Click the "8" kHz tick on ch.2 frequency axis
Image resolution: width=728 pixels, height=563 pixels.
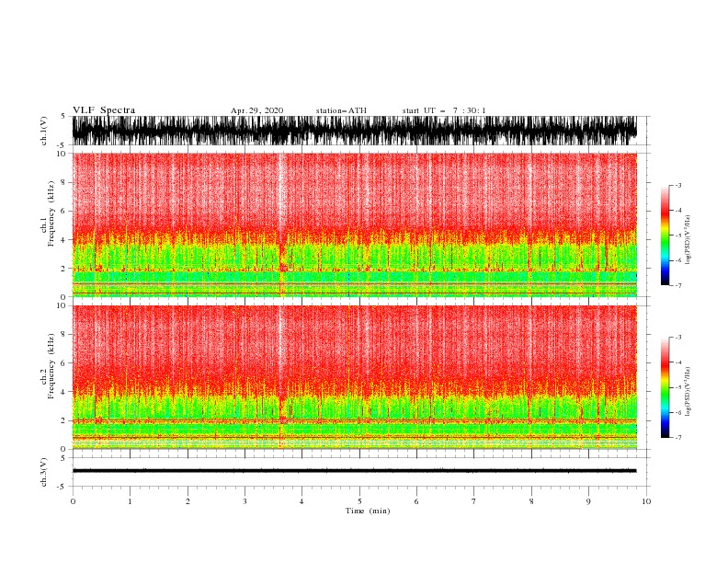63,335
